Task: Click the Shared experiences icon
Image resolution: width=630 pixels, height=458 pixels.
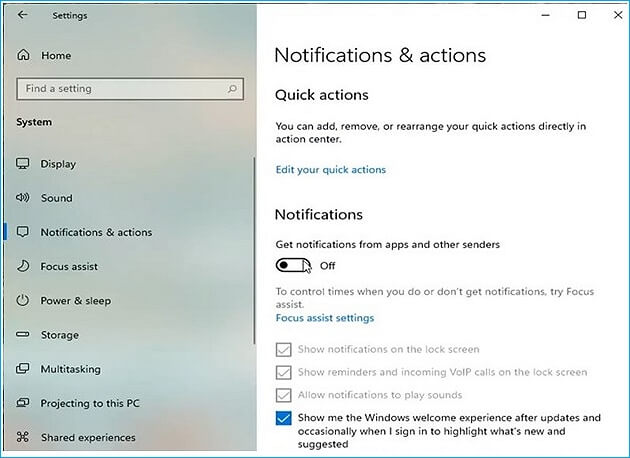Action: click(22, 437)
